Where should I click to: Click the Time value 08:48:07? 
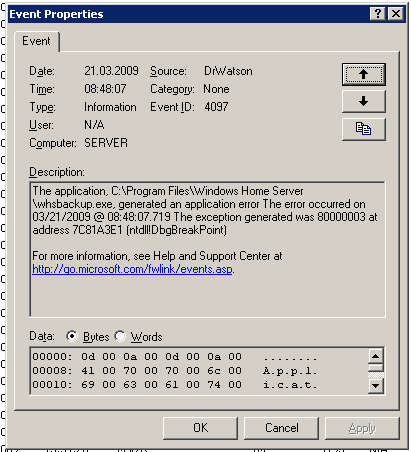point(105,89)
